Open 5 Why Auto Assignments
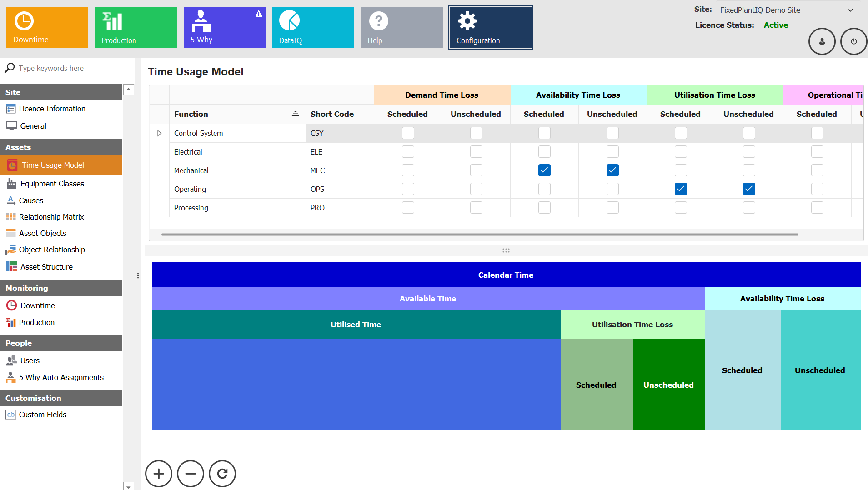 click(61, 377)
